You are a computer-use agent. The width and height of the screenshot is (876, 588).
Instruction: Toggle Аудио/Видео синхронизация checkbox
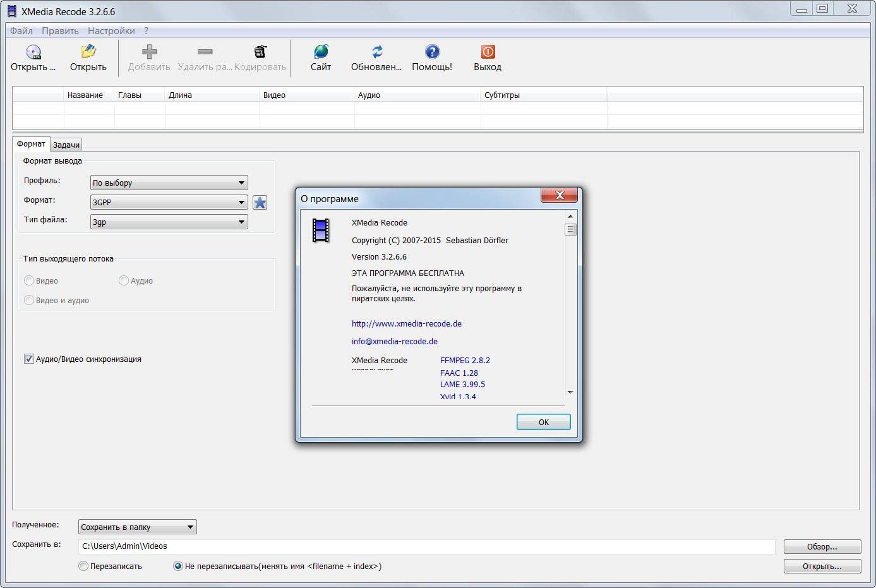coord(28,359)
